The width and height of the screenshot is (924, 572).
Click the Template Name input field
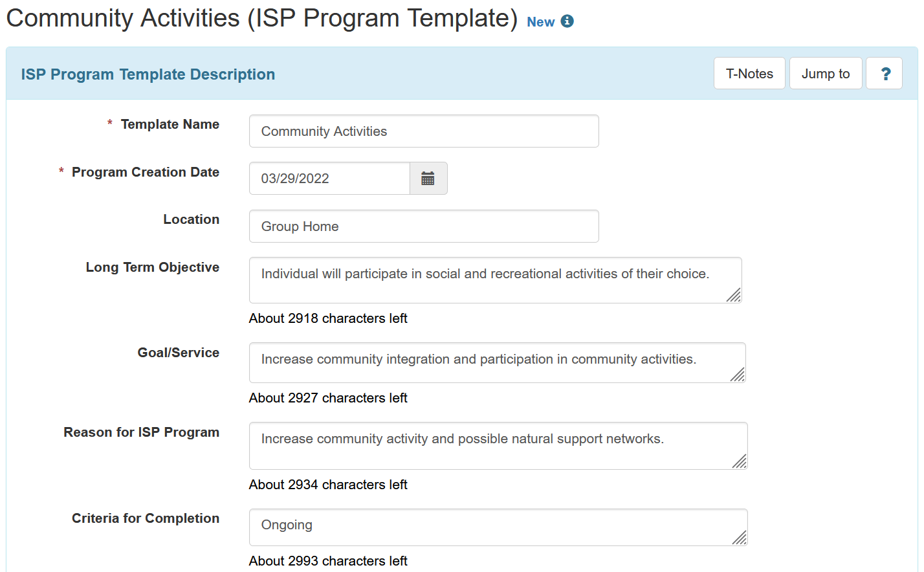pyautogui.click(x=424, y=131)
